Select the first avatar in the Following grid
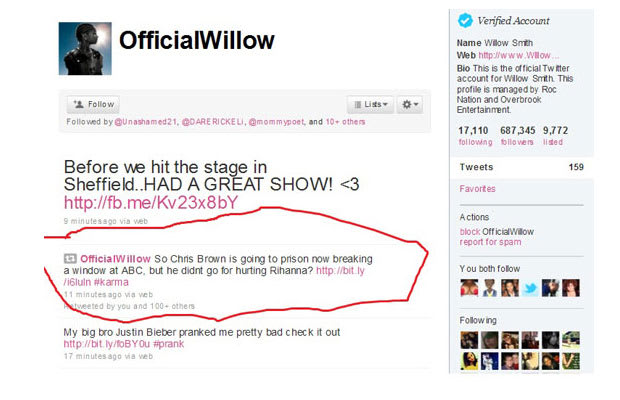620x400 pixels. pos(469,340)
